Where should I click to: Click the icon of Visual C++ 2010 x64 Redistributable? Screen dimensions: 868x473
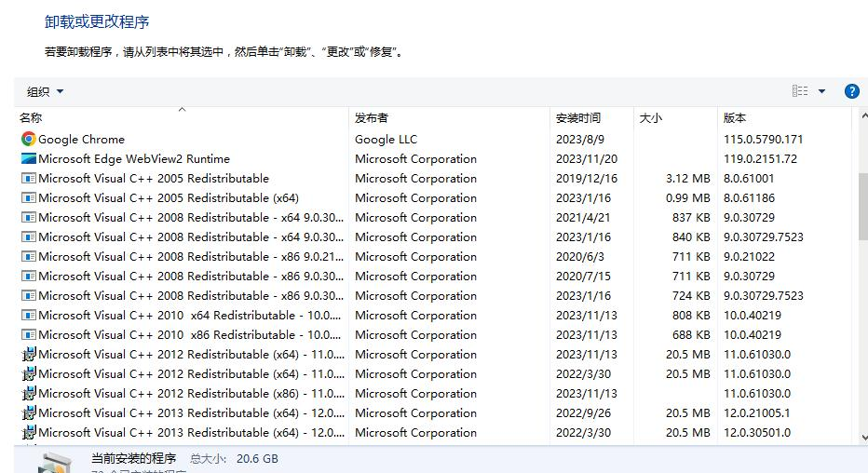[x=28, y=316]
